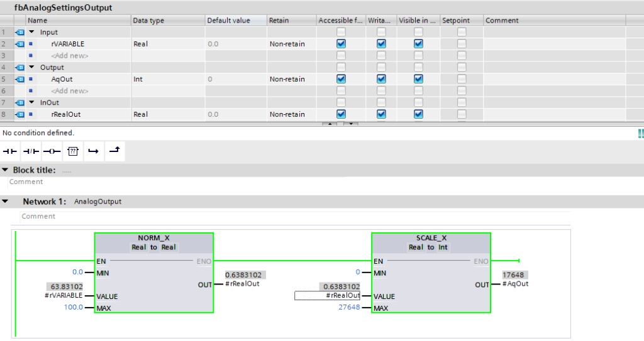
Task: Click the Data type column header
Action: point(149,21)
